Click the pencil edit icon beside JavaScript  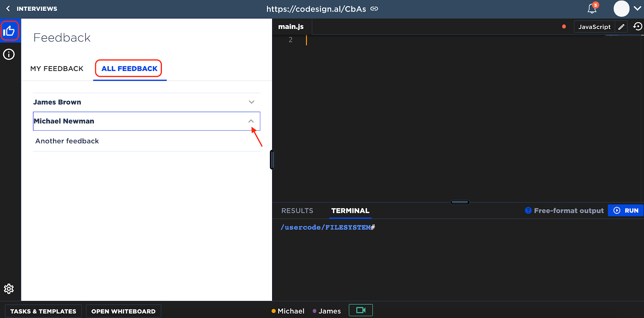click(x=621, y=27)
